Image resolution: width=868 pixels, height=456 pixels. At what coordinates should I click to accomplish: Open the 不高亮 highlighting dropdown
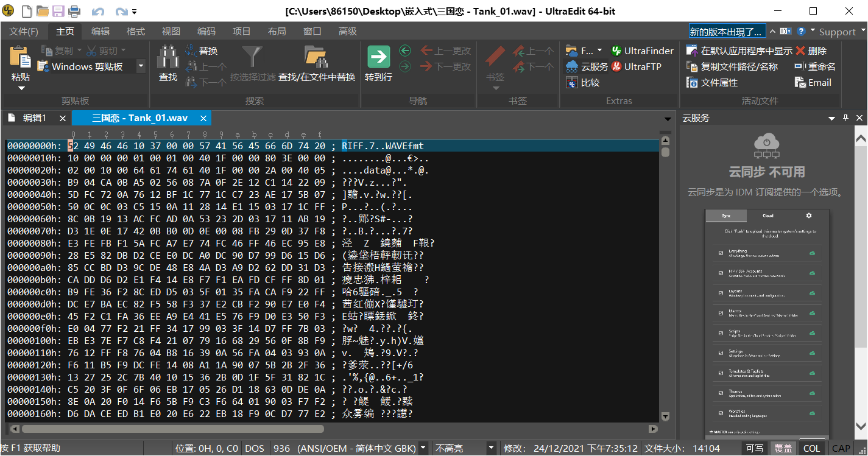491,449
